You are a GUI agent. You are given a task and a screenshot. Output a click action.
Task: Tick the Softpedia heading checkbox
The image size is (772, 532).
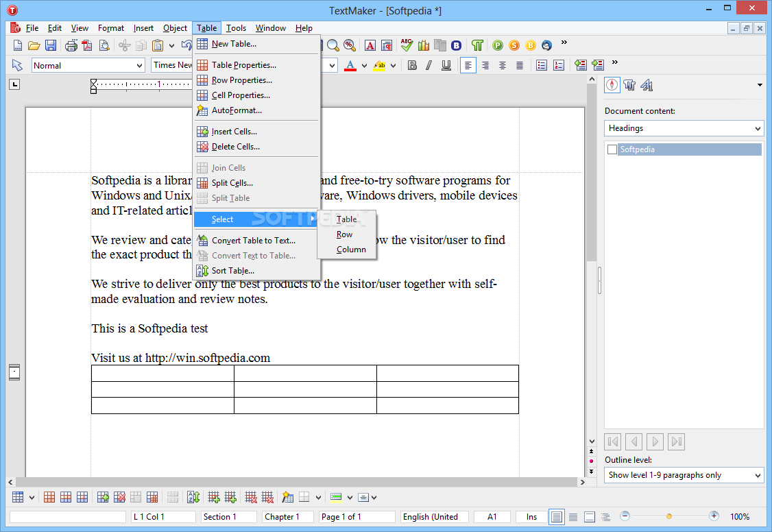pos(612,149)
